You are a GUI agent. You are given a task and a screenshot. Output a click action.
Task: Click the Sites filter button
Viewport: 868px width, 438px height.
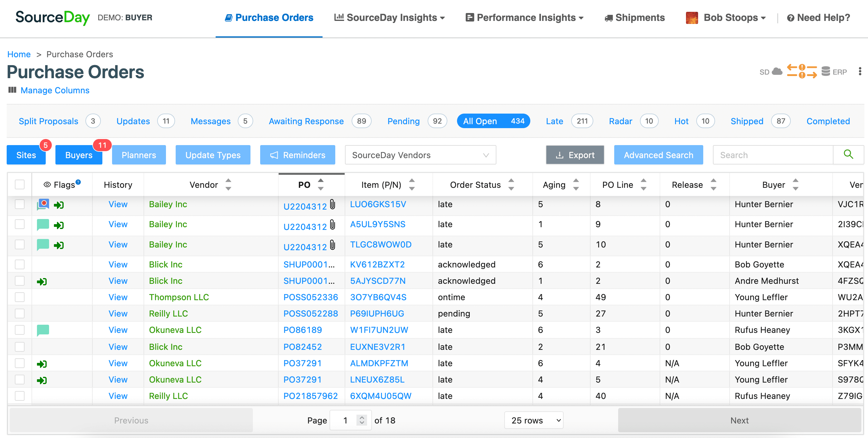[26, 155]
